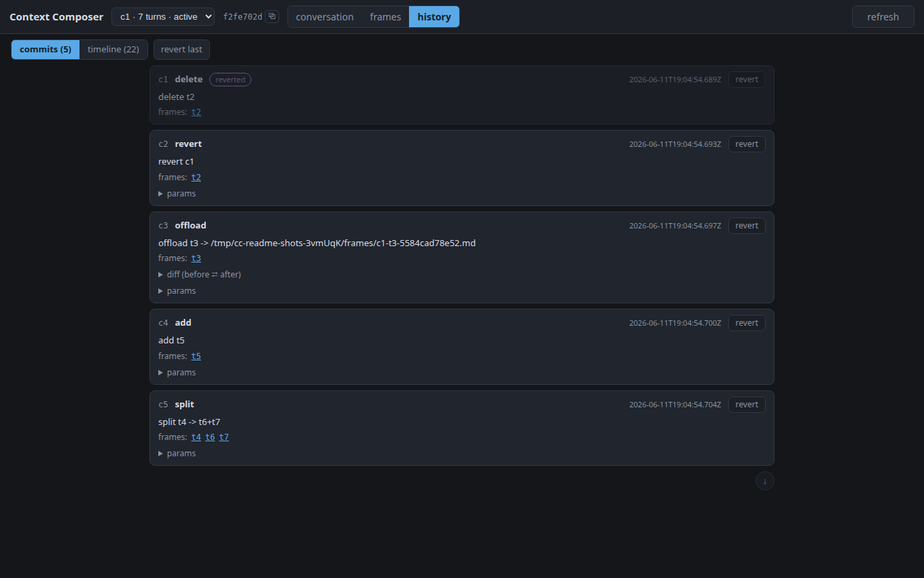Open frame t2 link in c1 delete commit

[196, 112]
